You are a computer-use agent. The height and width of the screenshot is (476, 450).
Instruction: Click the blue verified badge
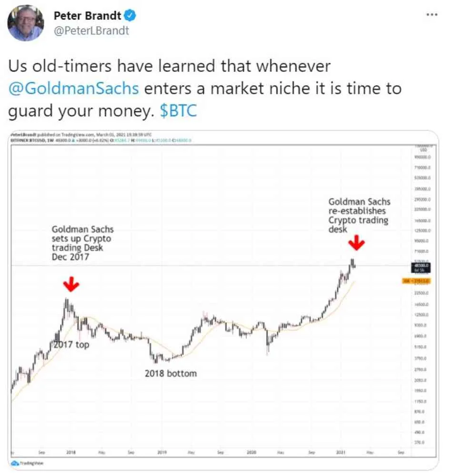point(130,16)
